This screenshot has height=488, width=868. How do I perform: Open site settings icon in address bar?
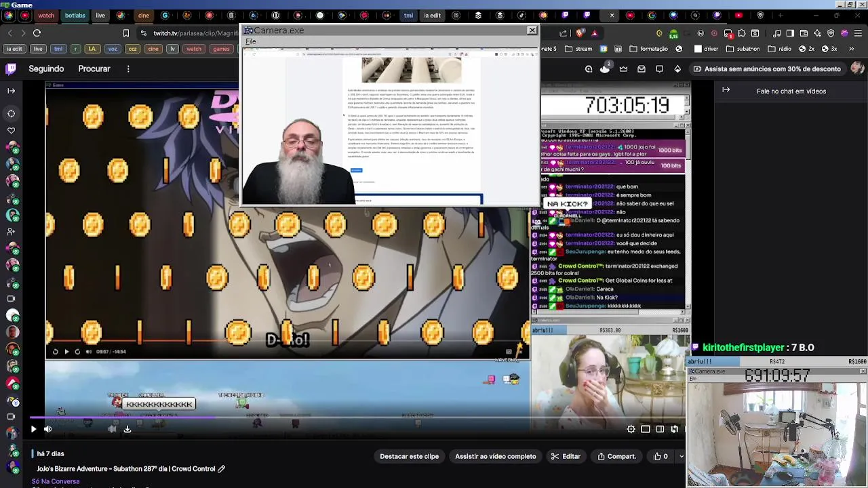pyautogui.click(x=143, y=33)
